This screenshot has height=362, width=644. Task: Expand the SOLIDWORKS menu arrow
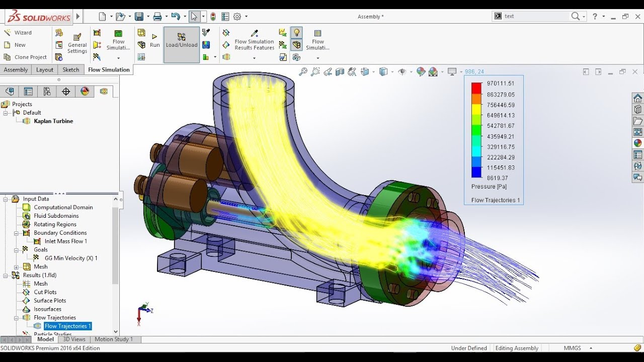tap(78, 16)
